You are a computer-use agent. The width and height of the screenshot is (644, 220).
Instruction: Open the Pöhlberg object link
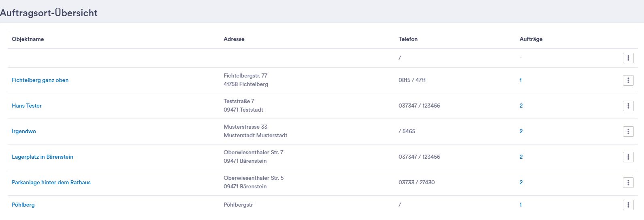point(23,205)
